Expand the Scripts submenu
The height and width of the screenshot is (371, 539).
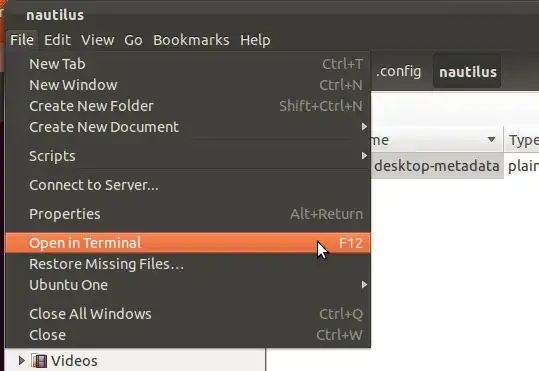pyautogui.click(x=364, y=156)
